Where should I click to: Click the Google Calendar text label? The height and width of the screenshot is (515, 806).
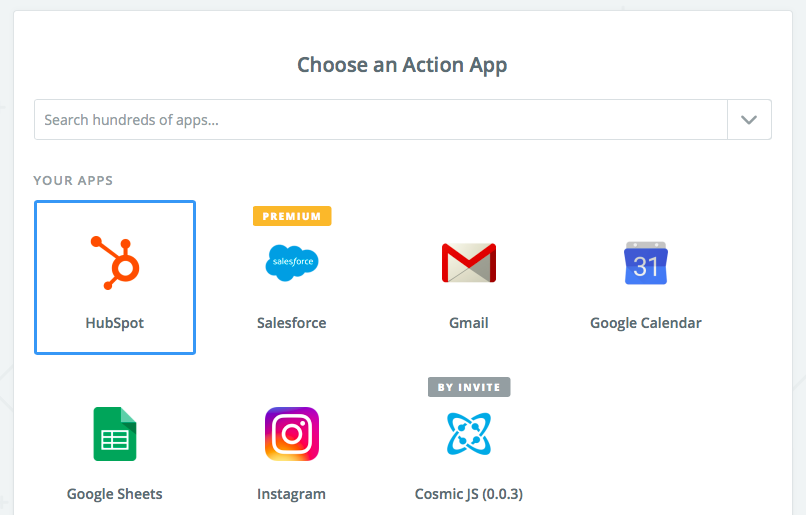646,323
